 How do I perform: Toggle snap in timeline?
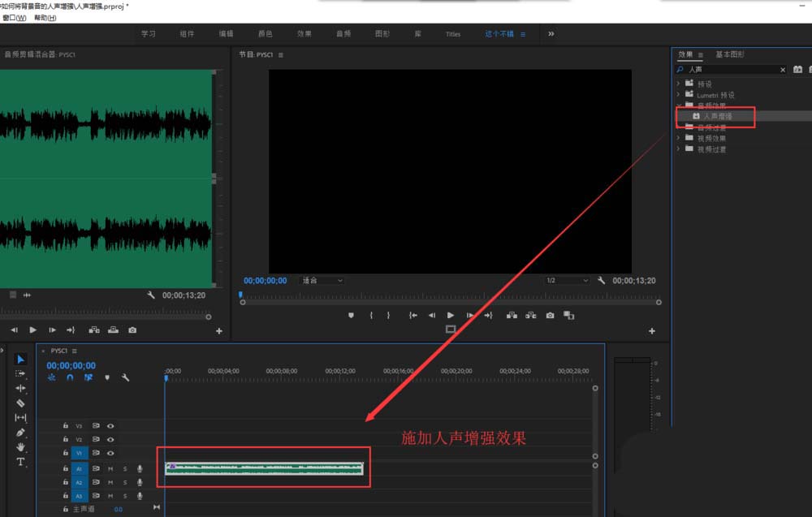tap(70, 377)
